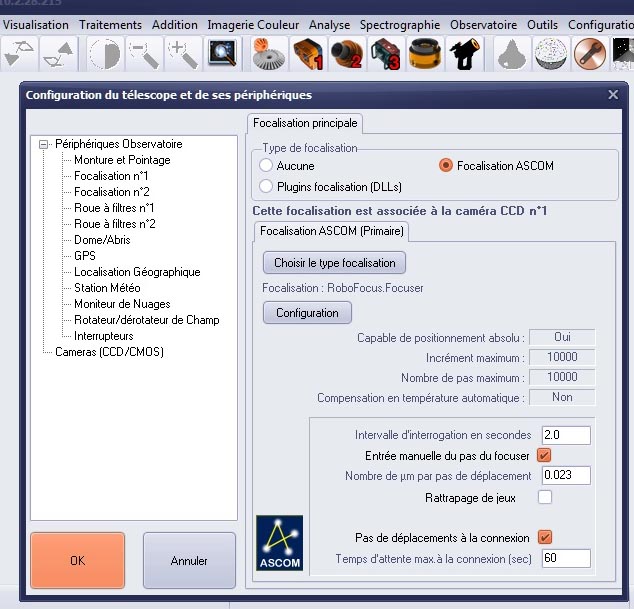Select Plugins focalisation (DLLs) option
The width and height of the screenshot is (634, 609).
(266, 185)
